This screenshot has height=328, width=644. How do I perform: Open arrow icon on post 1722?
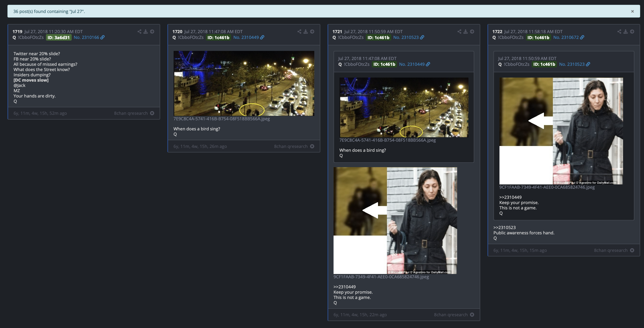[632, 31]
